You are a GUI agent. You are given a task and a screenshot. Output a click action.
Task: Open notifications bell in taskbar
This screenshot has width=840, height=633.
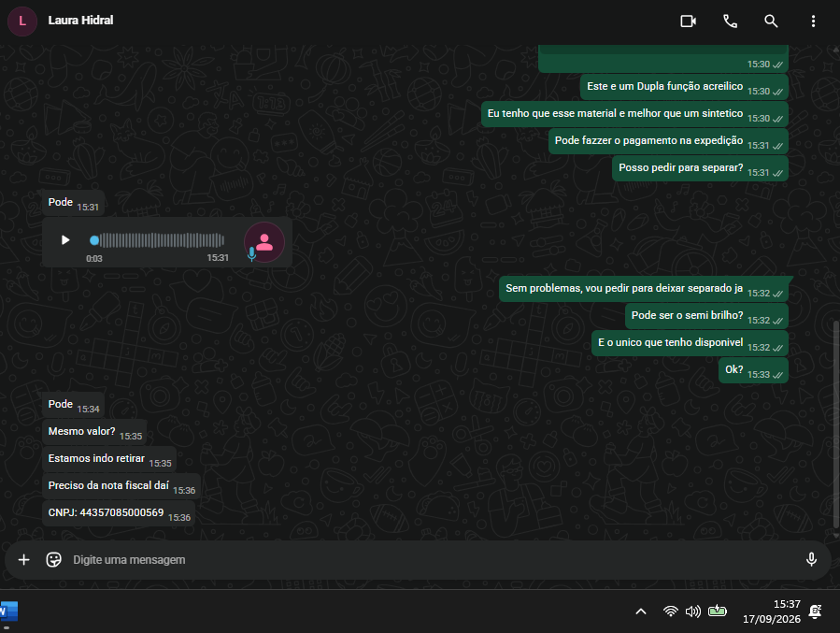(x=815, y=611)
